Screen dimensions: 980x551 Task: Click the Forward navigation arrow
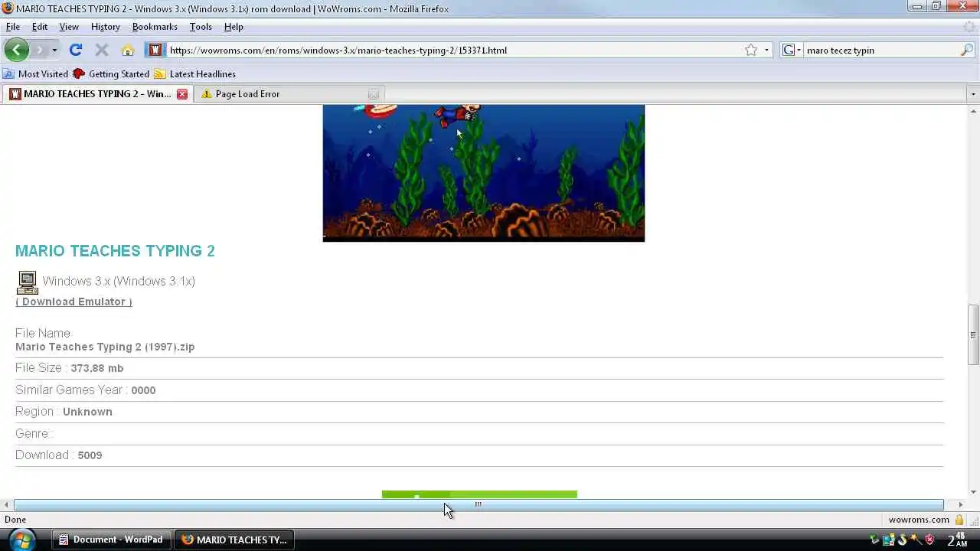40,50
